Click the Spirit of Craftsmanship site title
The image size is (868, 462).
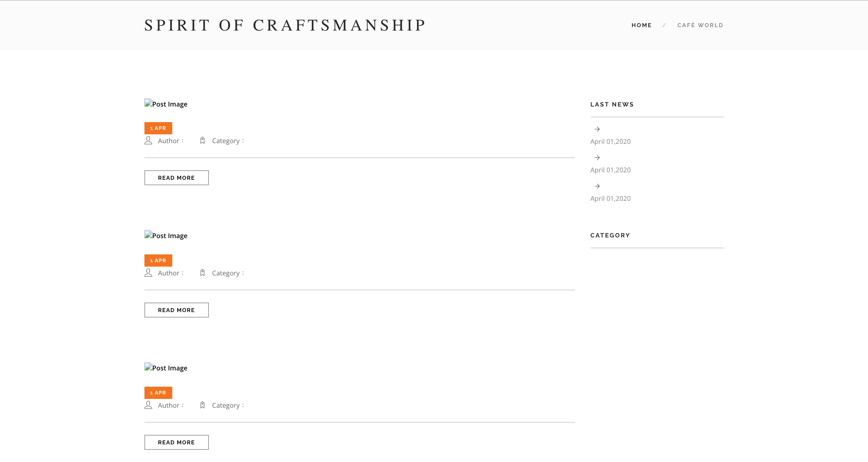coord(285,25)
